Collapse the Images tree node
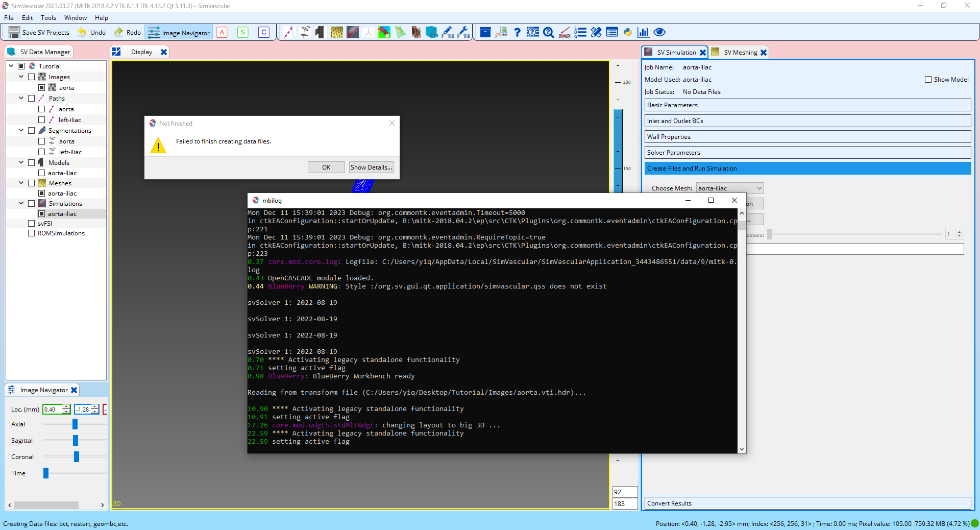The width and height of the screenshot is (980, 530). (x=21, y=77)
